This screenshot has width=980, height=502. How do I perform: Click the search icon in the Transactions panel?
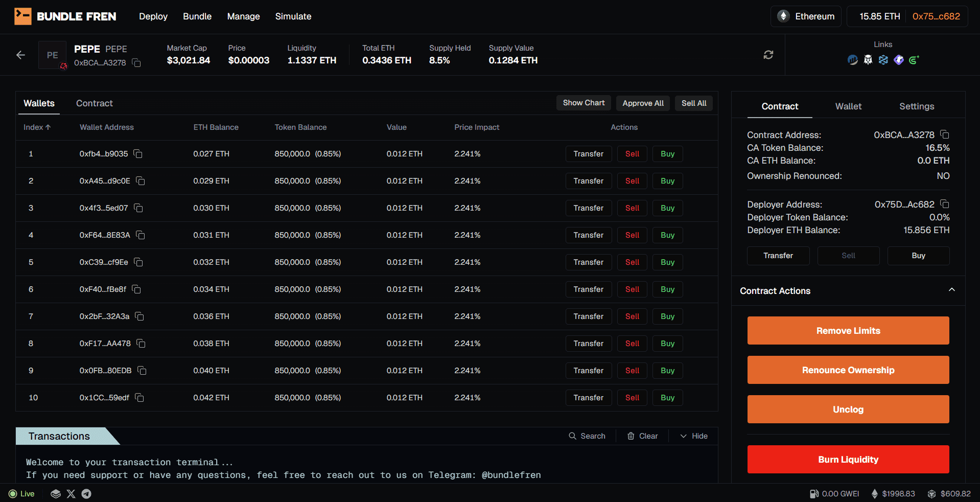pos(573,436)
